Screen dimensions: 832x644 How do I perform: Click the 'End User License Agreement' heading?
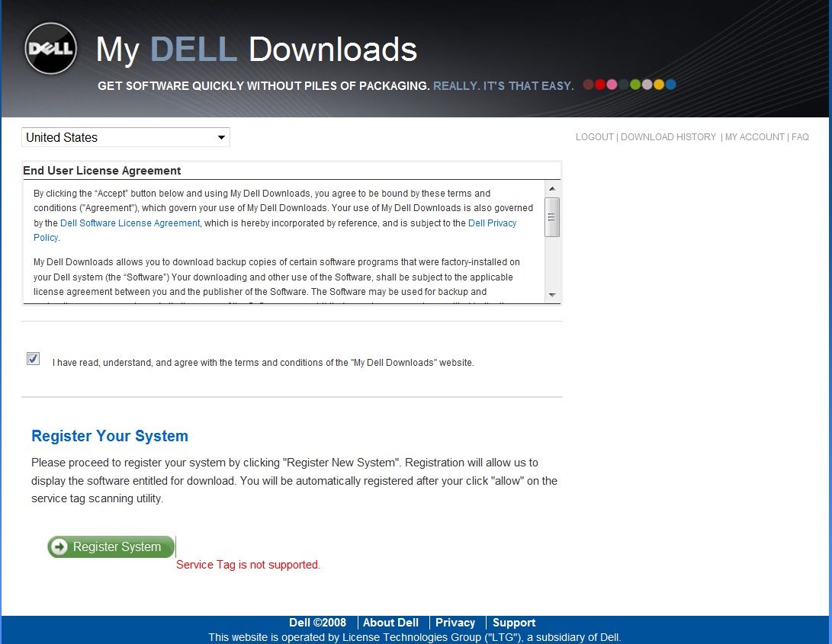(x=102, y=171)
